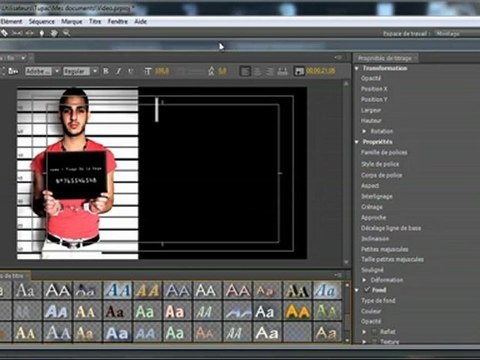Collapse the Fond section arrow
The width and height of the screenshot is (480, 360).
357,290
